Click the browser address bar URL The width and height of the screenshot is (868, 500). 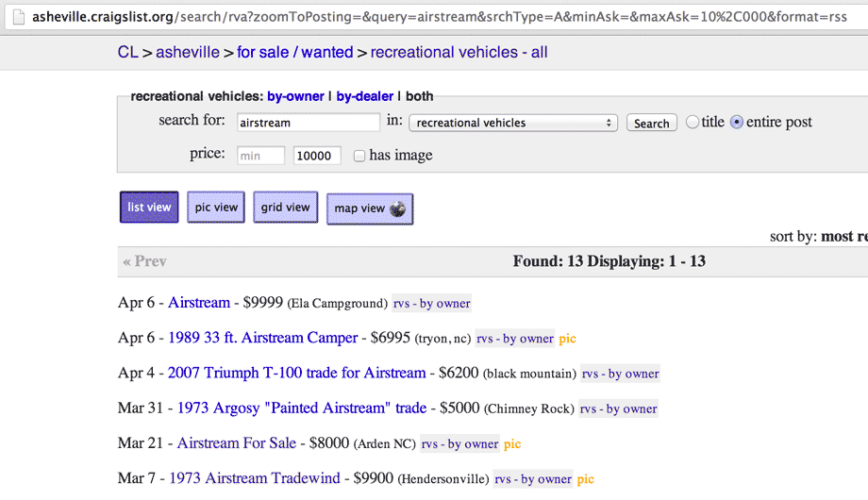pyautogui.click(x=440, y=17)
